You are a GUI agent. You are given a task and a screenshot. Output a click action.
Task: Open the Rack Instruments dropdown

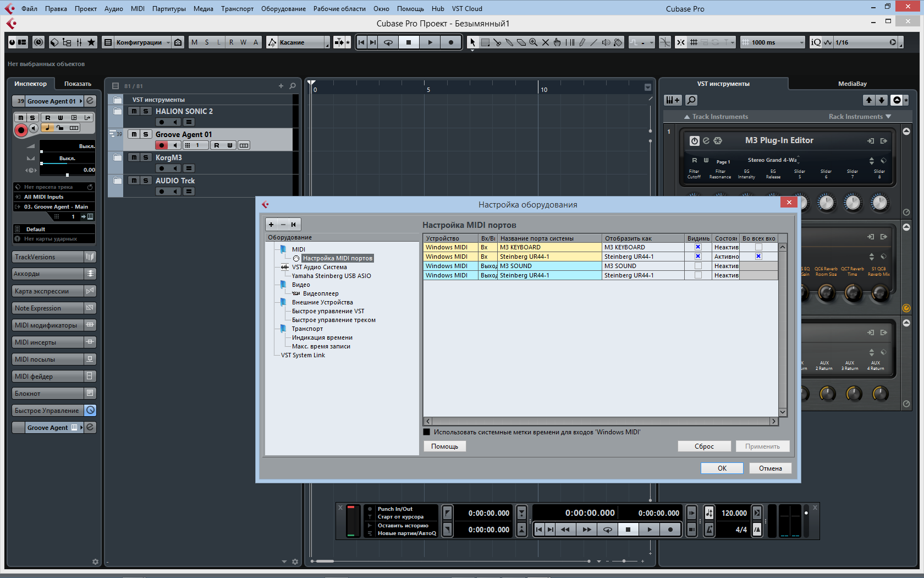point(860,117)
